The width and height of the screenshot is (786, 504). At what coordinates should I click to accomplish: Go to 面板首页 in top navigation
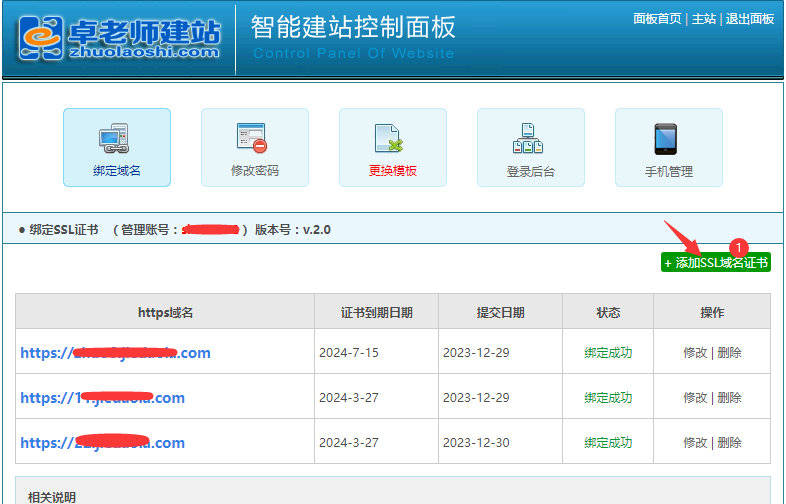[x=657, y=19]
